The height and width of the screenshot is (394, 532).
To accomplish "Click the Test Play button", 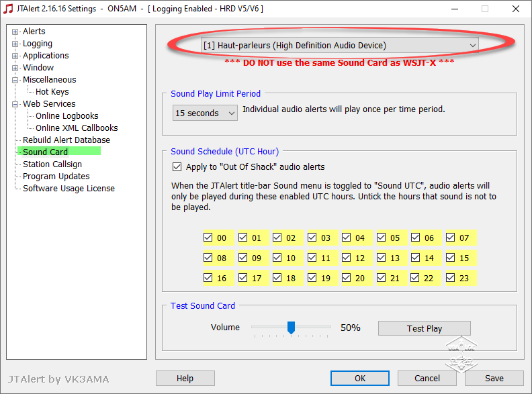I will 425,328.
